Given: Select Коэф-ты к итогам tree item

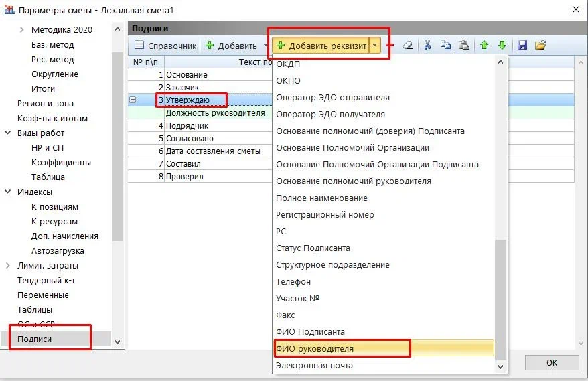Looking at the screenshot, I should [x=52, y=118].
